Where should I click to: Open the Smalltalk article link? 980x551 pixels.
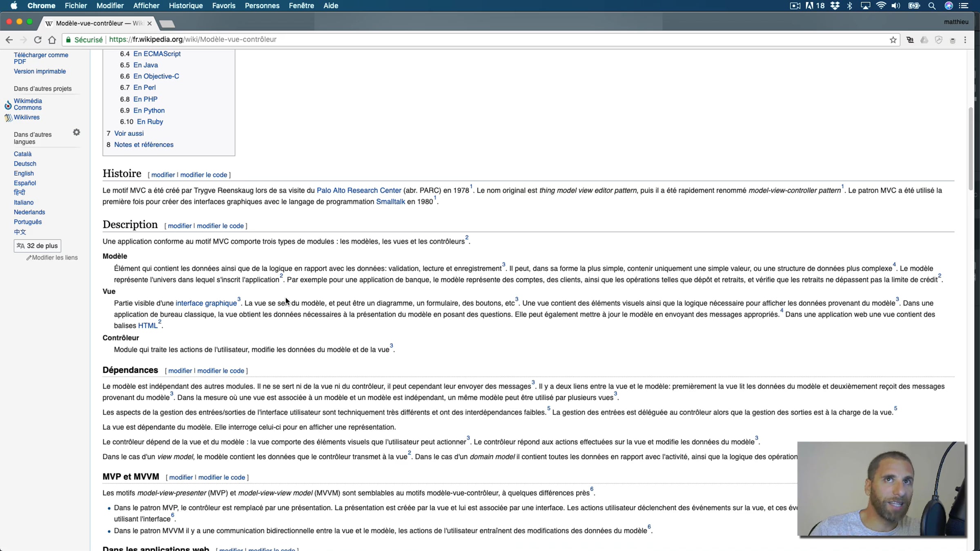(x=390, y=202)
